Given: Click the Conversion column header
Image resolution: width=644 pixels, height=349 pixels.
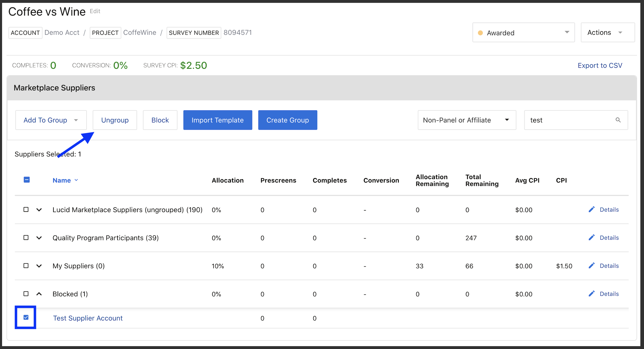Looking at the screenshot, I should (x=381, y=180).
